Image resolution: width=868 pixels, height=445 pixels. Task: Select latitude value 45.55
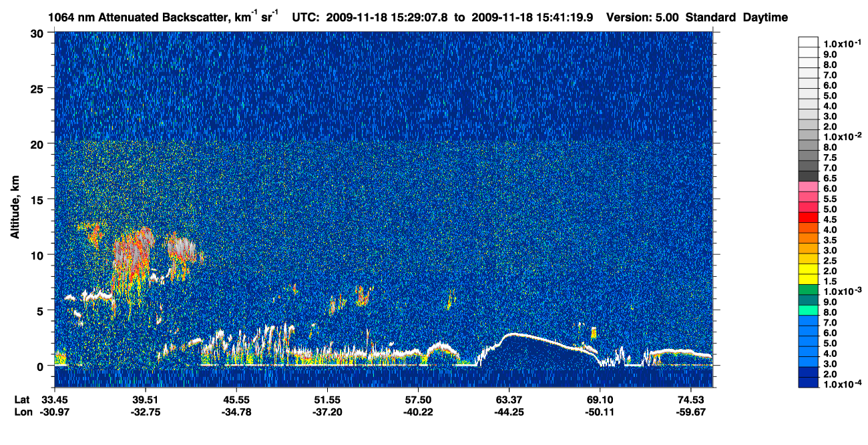coord(236,400)
